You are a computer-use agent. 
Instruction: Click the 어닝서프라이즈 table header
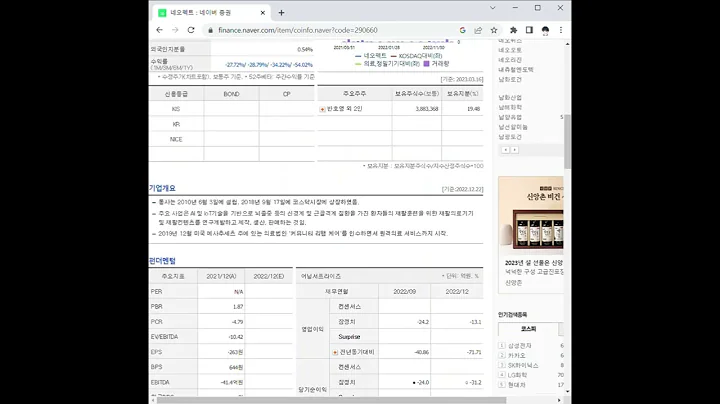pos(321,276)
